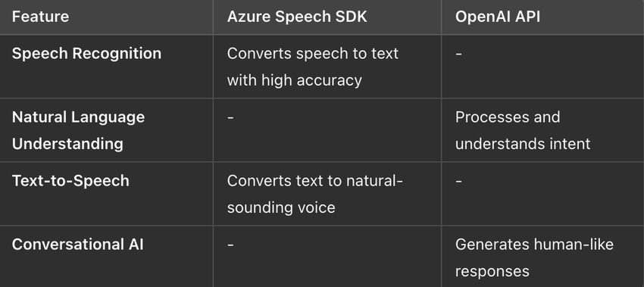Click the dash in Azure Conversational AI cell
This screenshot has height=287, width=644.
[x=230, y=245]
